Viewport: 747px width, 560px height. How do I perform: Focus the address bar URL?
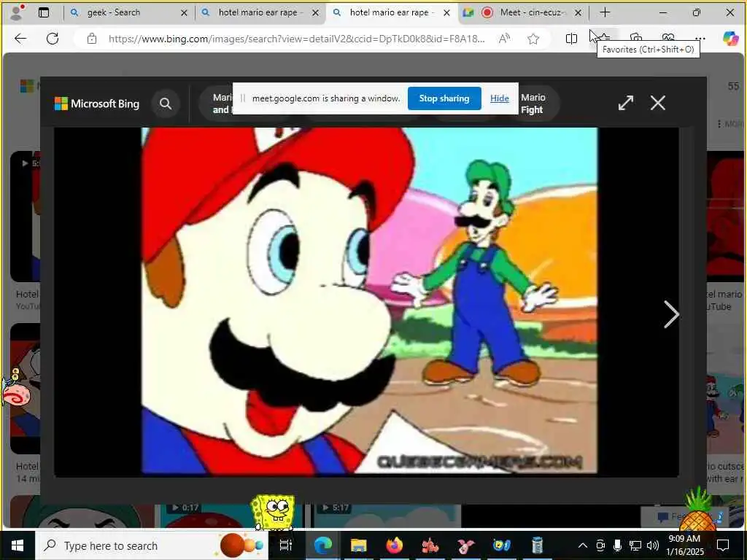[x=296, y=39]
